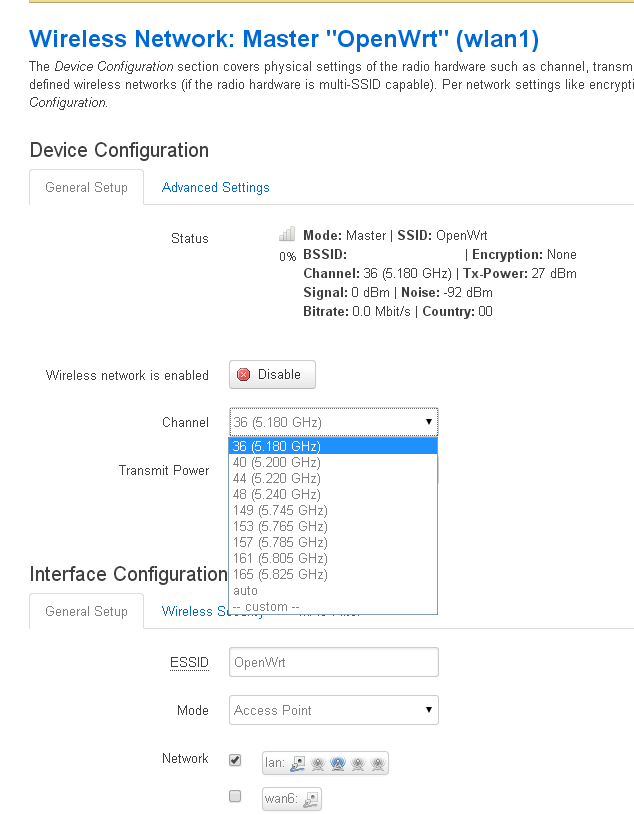
Task: Select channel 44 (5.220 GHz)
Action: pyautogui.click(x=333, y=478)
